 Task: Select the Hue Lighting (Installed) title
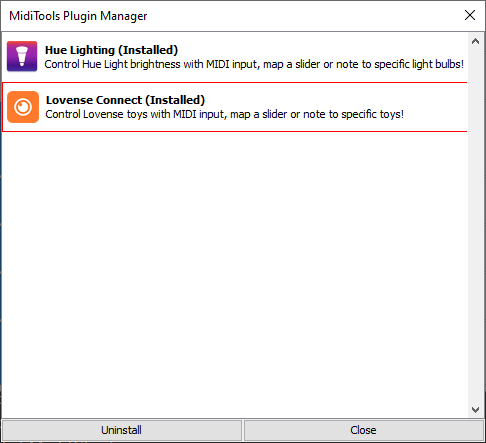(111, 50)
